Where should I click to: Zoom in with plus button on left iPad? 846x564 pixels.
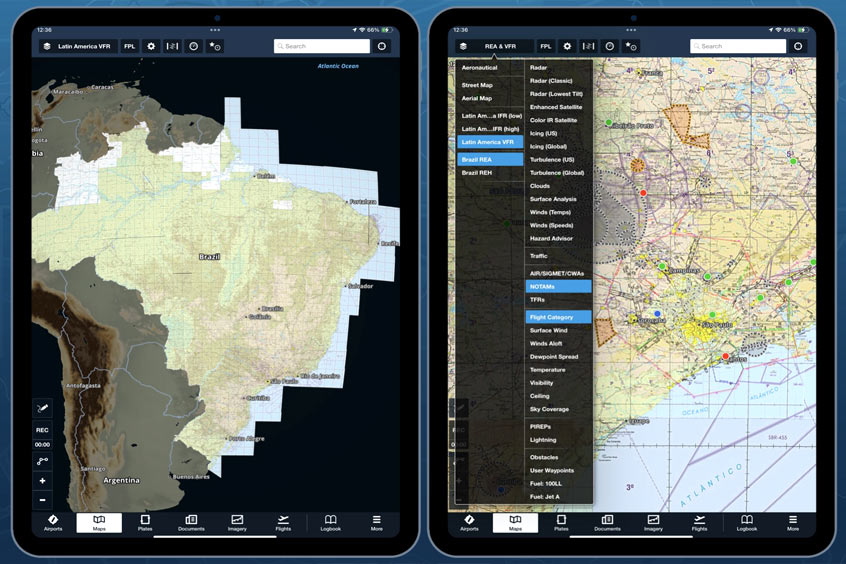pyautogui.click(x=42, y=480)
